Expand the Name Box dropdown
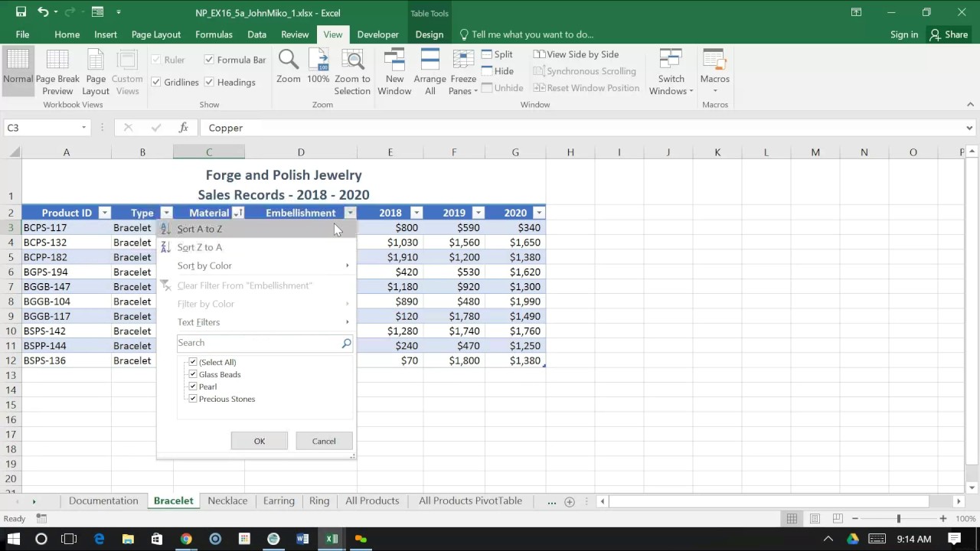The height and width of the screenshot is (551, 980). [84, 128]
